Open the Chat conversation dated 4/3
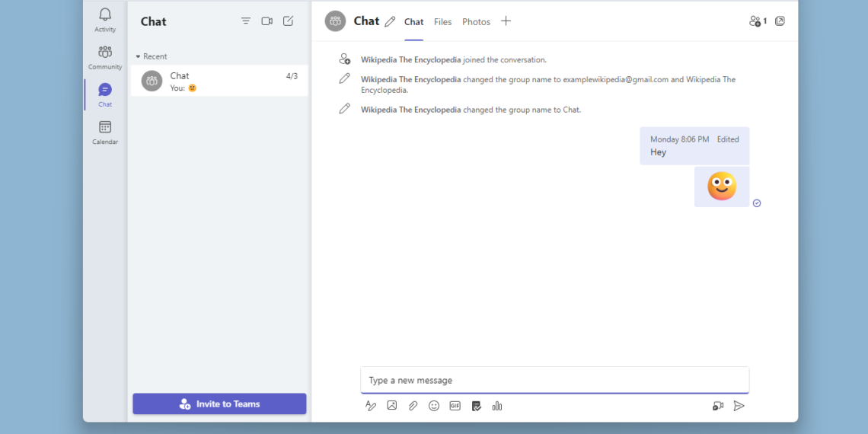868x434 pixels. (219, 81)
